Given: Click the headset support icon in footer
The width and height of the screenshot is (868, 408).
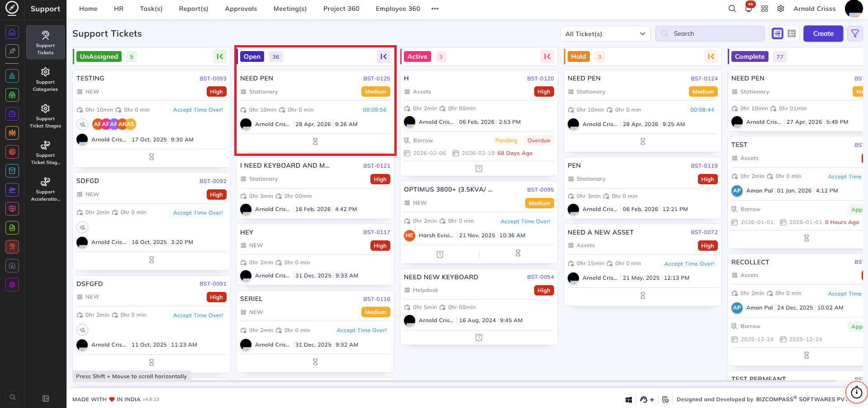Looking at the screenshot, I should coord(644,399).
